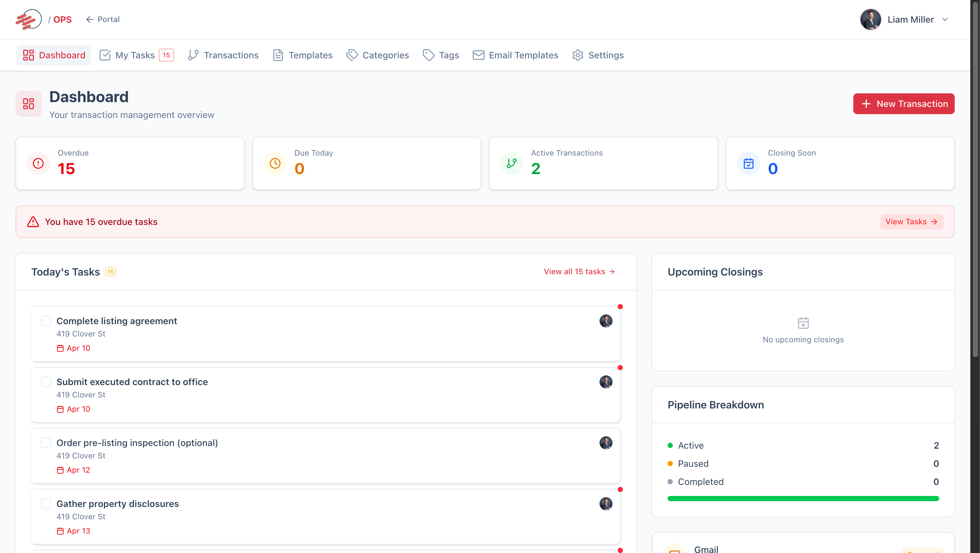
Task: Click assignee avatar on Complete listing agreement
Action: (x=606, y=321)
